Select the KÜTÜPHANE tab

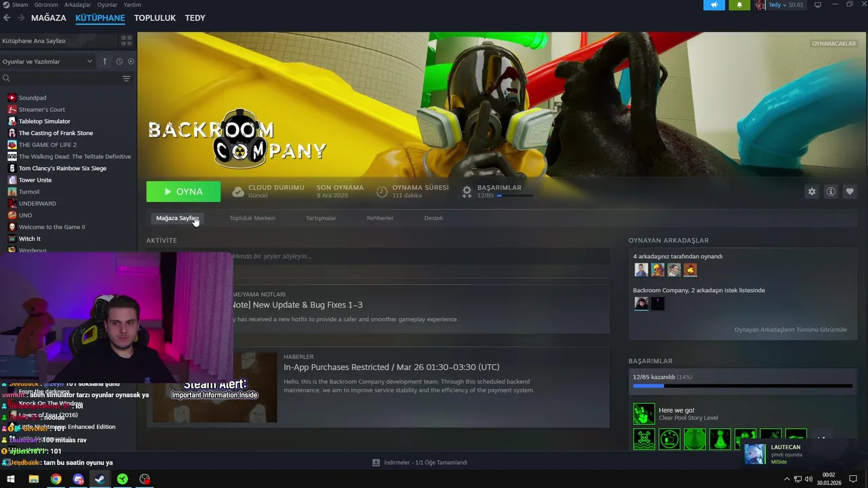(100, 18)
